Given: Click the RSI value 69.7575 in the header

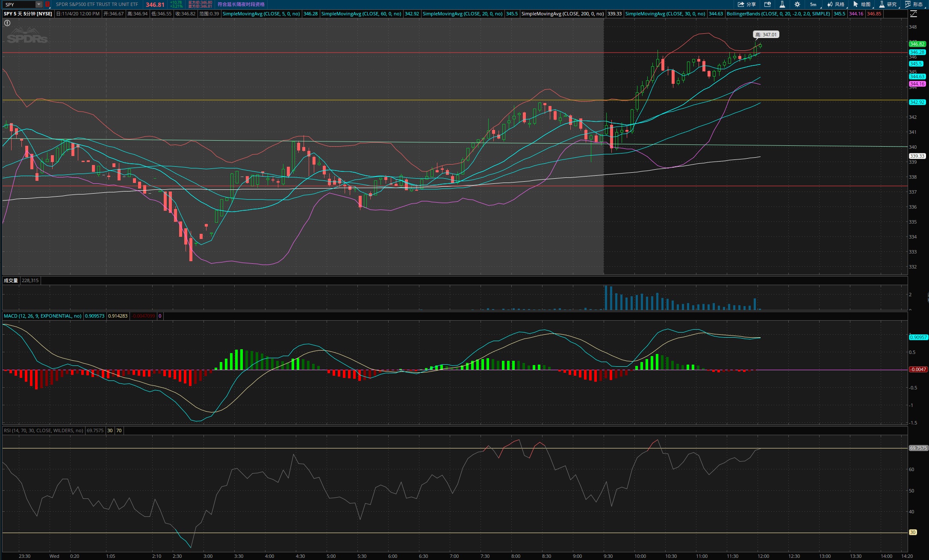Looking at the screenshot, I should 95,430.
